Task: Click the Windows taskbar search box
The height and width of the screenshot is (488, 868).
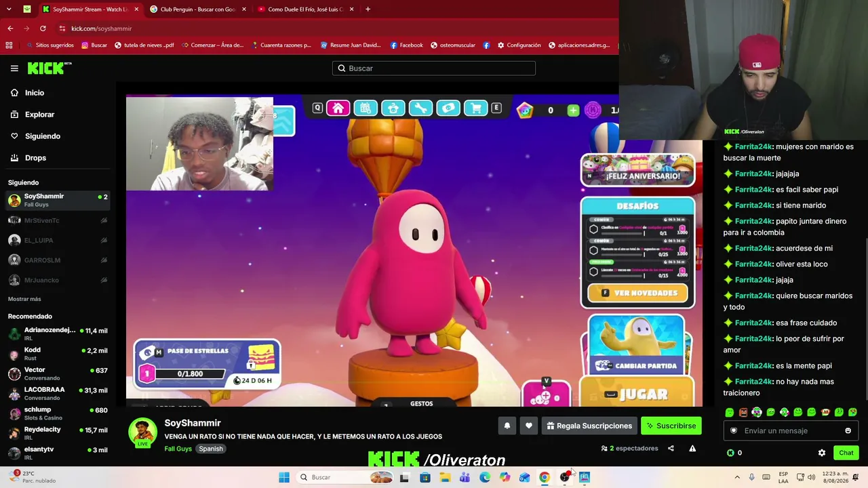Action: 346,477
